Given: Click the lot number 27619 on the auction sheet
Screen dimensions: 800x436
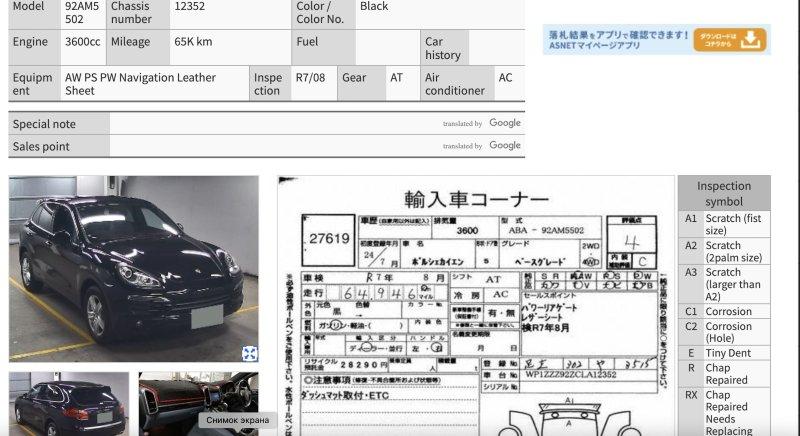Looking at the screenshot, I should point(329,239).
